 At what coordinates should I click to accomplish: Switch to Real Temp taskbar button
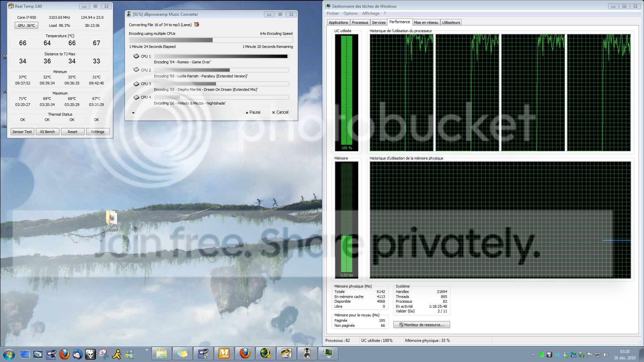pos(286,354)
